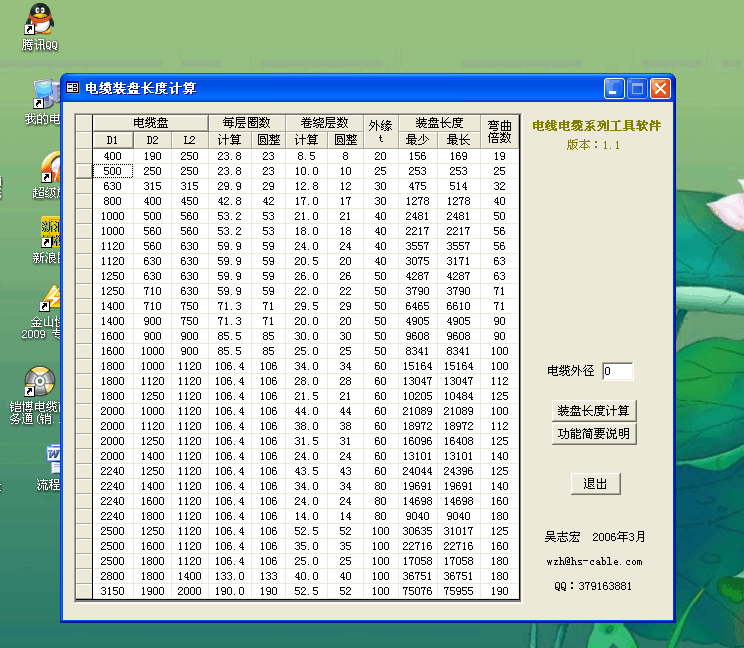Click the 外缘 t column header
744x648 pixels.
[380, 132]
